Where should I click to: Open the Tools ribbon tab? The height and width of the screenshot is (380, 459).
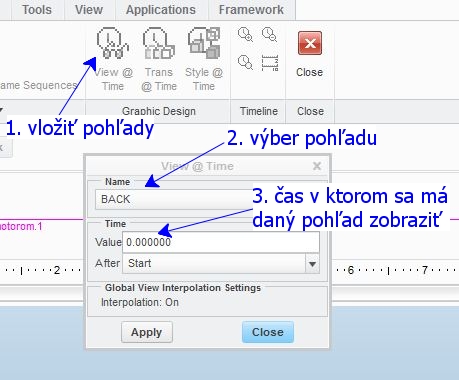pyautogui.click(x=37, y=10)
